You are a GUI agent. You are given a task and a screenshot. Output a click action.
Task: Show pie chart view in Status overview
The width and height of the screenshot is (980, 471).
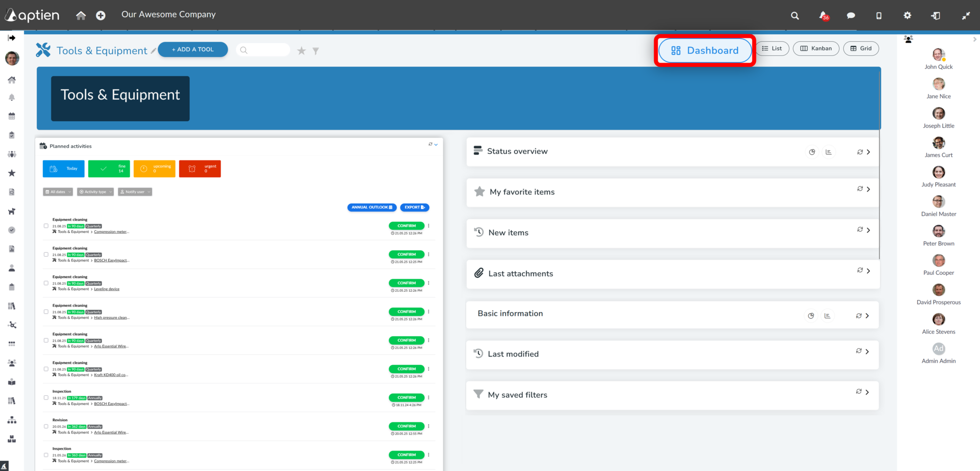[812, 152]
